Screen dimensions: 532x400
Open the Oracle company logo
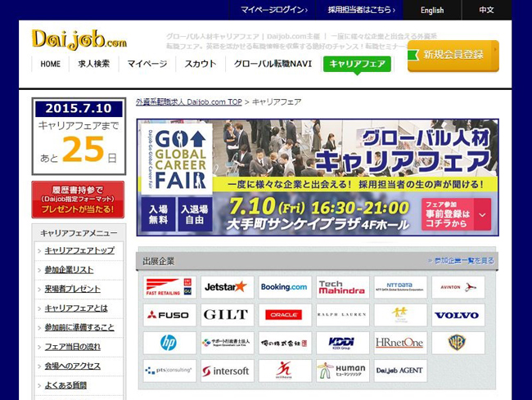click(285, 315)
